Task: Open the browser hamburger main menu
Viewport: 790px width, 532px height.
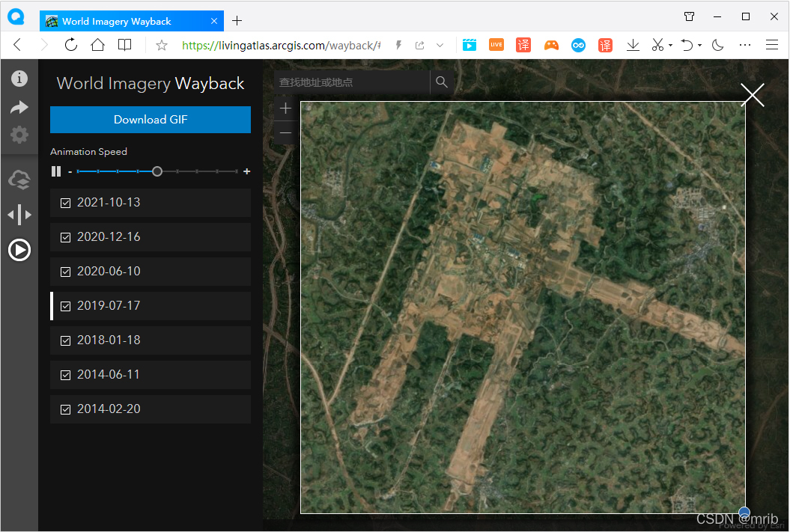Action: tap(772, 45)
